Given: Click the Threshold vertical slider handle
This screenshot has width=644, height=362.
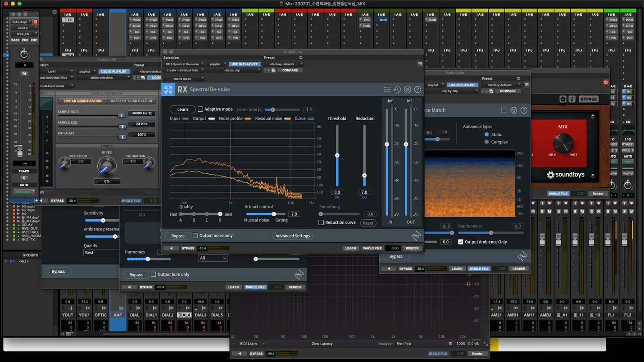Looking at the screenshot, I should (x=337, y=155).
